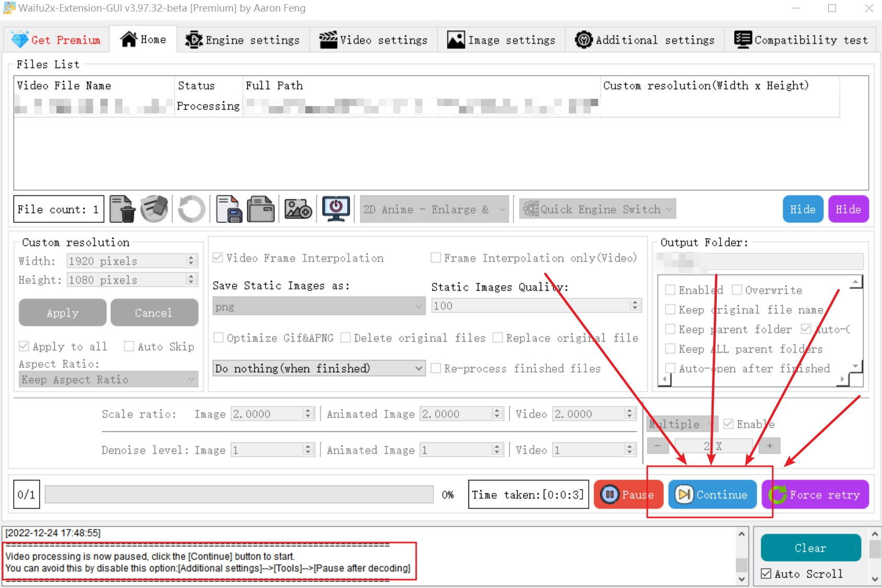This screenshot has width=882, height=588.
Task: Click the open-folder icon in toolbar
Action: click(x=261, y=209)
